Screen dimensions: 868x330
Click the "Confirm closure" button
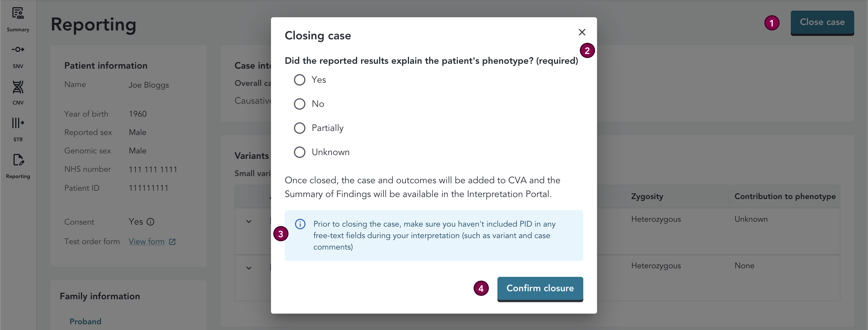540,289
